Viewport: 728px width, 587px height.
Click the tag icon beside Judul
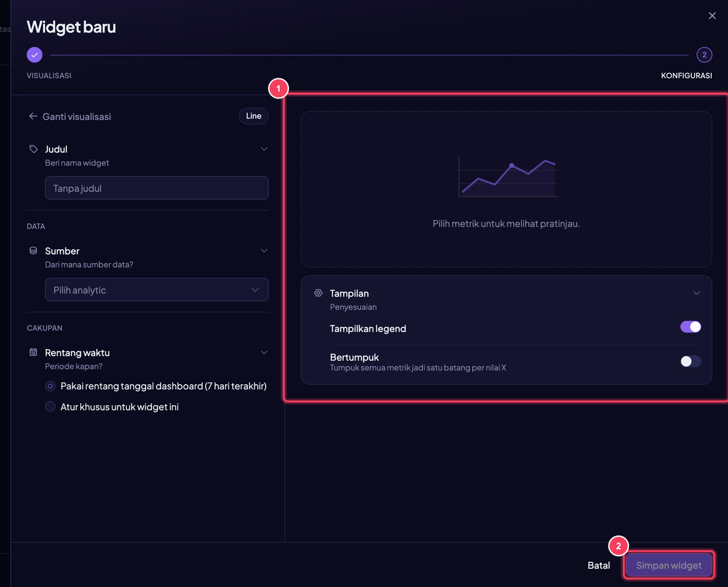click(x=33, y=149)
